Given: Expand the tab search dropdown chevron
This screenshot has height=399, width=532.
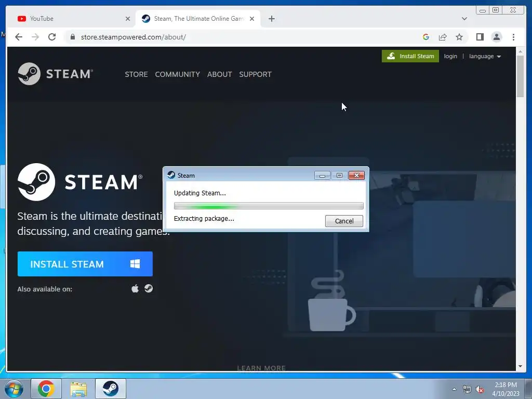Looking at the screenshot, I should [x=464, y=19].
